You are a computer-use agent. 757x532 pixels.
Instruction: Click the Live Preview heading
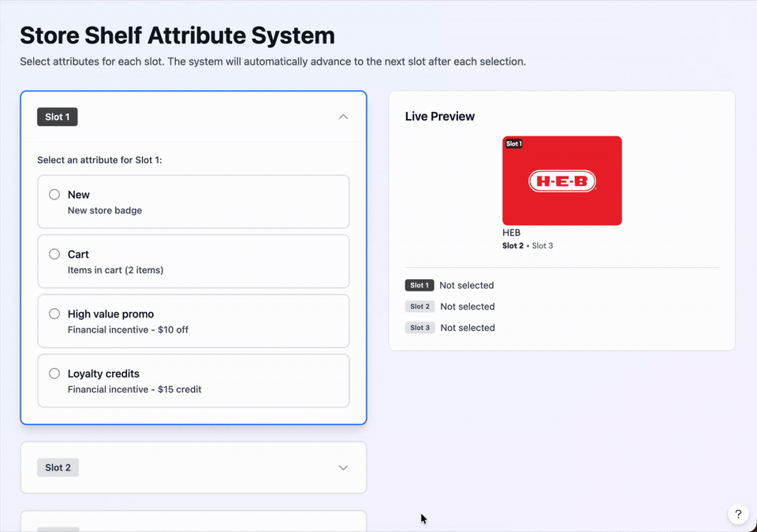[x=439, y=116]
